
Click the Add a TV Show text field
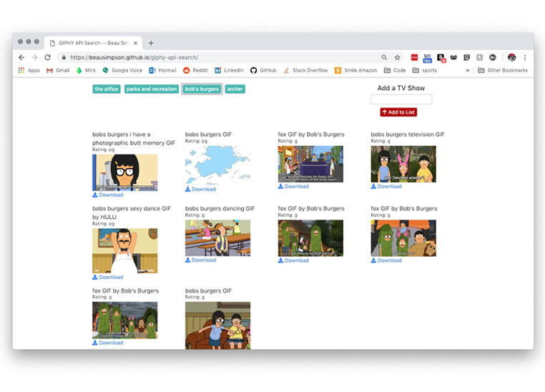(401, 99)
